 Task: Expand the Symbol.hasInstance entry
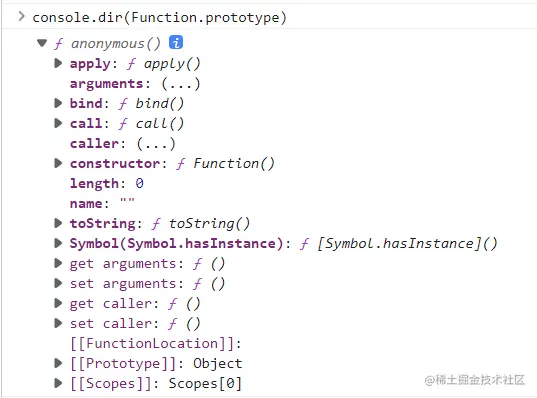58,243
